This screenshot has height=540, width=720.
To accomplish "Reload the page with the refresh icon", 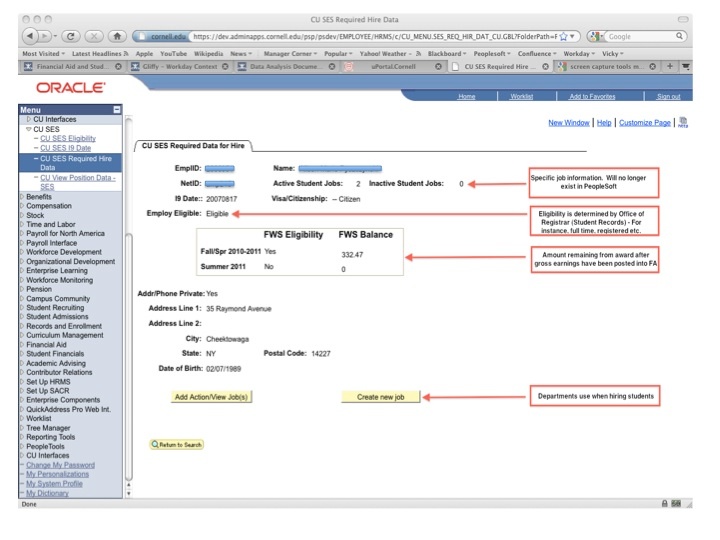I will pyautogui.click(x=70, y=36).
